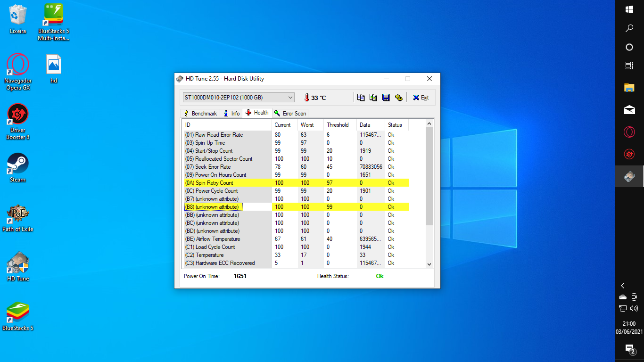Image resolution: width=644 pixels, height=362 pixels.
Task: Select BlueStacks 5 Multi-Instance desktop icon
Action: coord(54,22)
